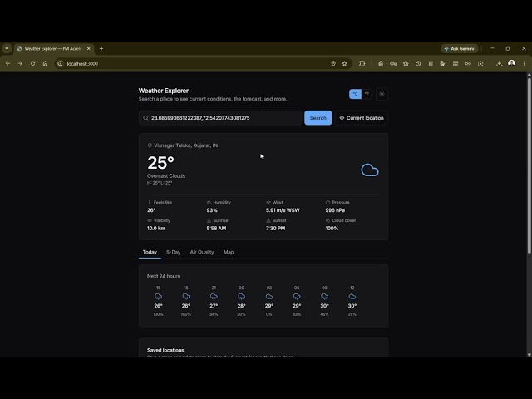Click the Feels like thermometer icon
This screenshot has width=532, height=399.
(x=150, y=202)
